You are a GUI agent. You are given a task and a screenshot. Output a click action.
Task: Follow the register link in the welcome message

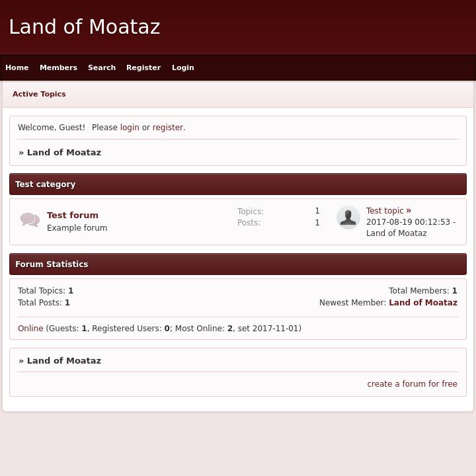click(x=168, y=128)
